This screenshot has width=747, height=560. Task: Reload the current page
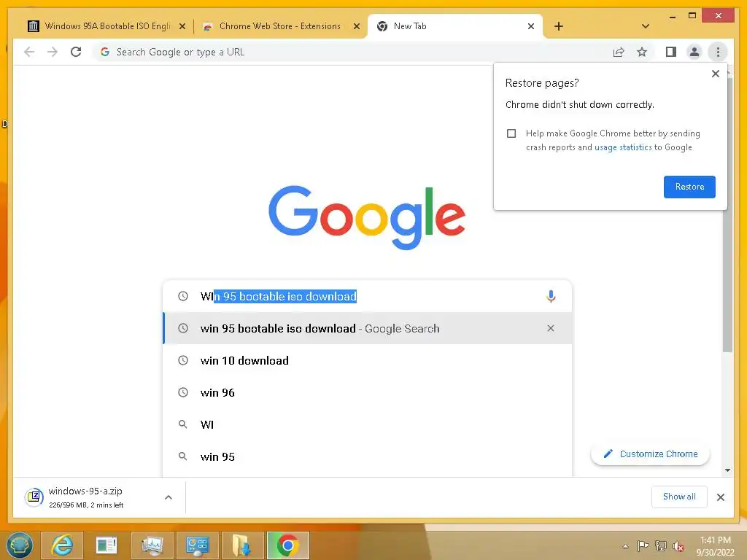[76, 52]
